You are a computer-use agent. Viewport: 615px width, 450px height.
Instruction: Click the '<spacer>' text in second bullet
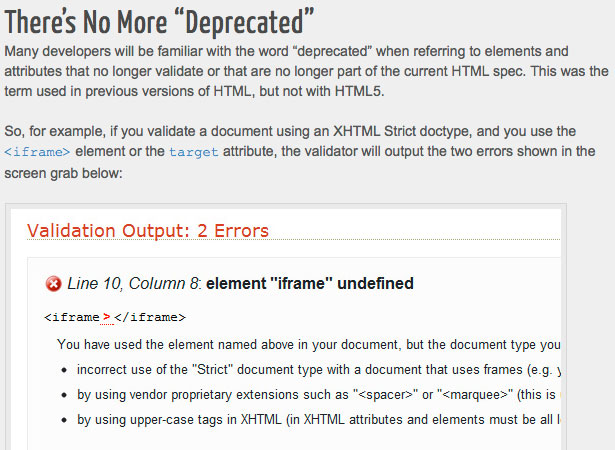click(386, 395)
